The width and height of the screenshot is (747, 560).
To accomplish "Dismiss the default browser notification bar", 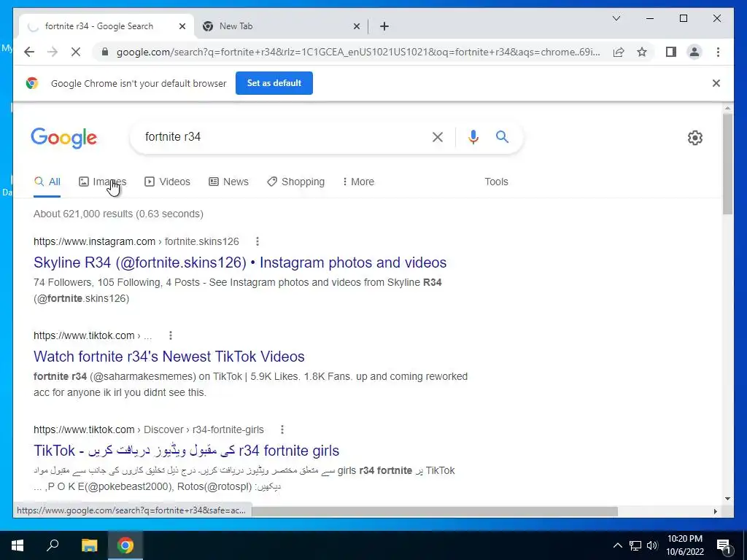I will [x=716, y=83].
